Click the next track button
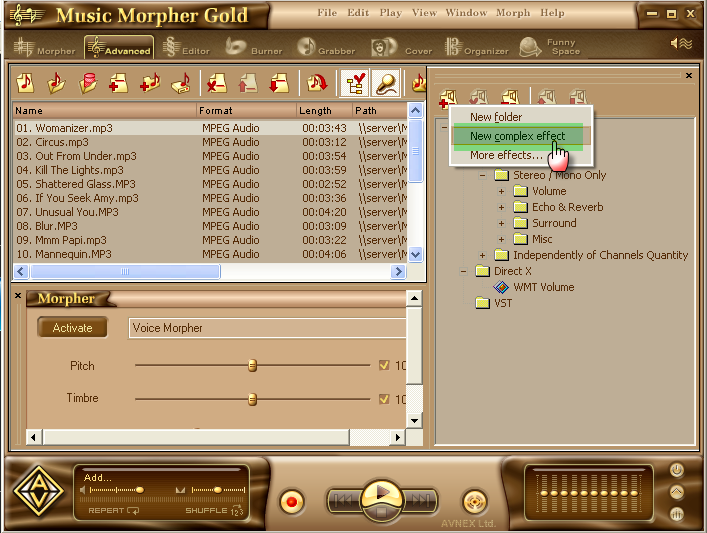The image size is (707, 533). coord(421,500)
